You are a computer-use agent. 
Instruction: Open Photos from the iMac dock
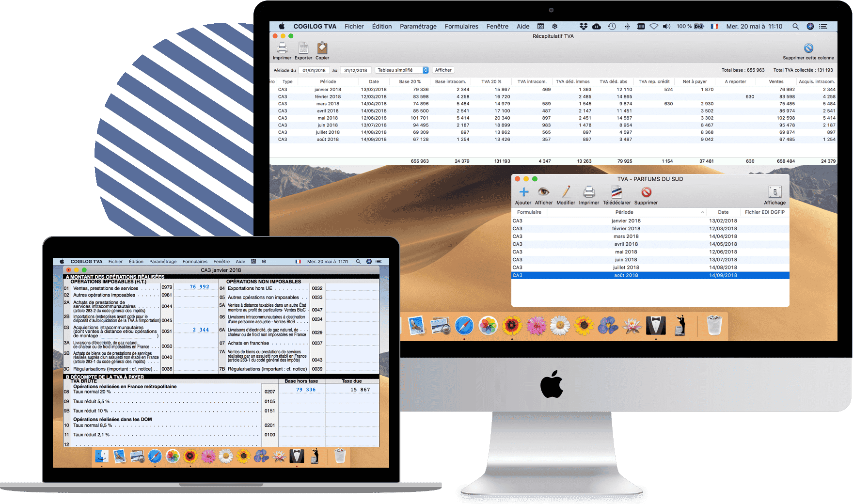[488, 325]
